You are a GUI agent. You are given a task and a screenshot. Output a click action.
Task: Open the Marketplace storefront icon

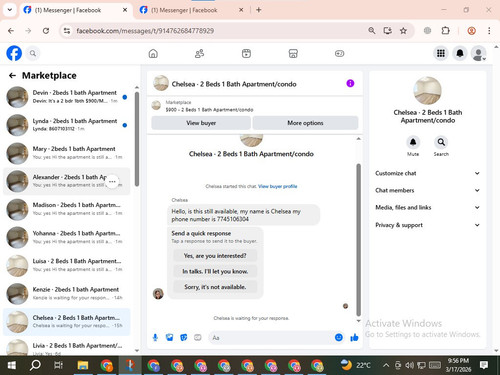tap(293, 53)
